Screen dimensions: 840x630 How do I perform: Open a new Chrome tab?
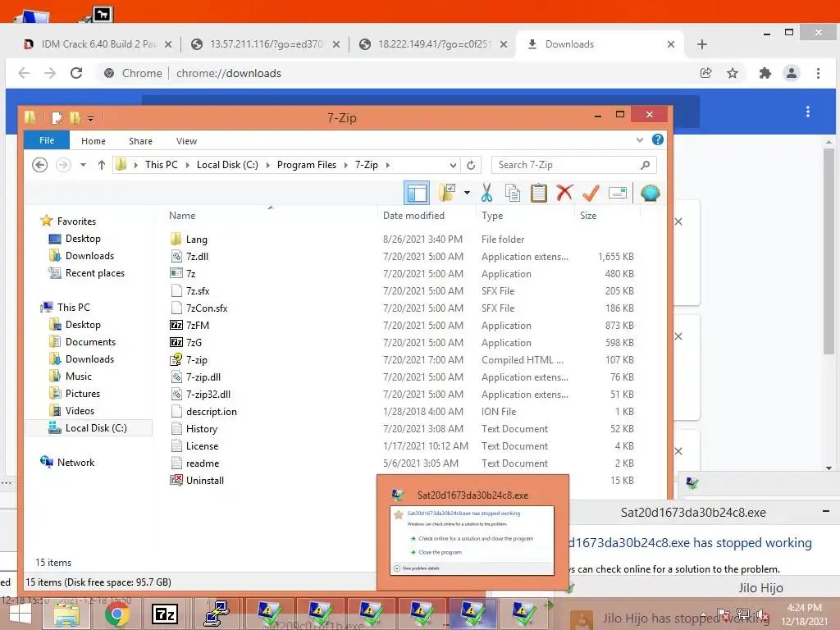coord(702,44)
